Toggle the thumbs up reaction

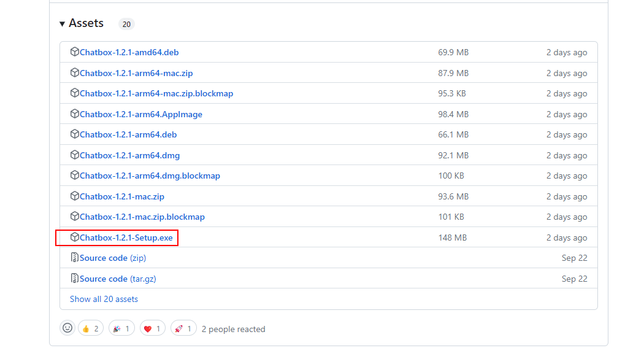[x=91, y=328]
